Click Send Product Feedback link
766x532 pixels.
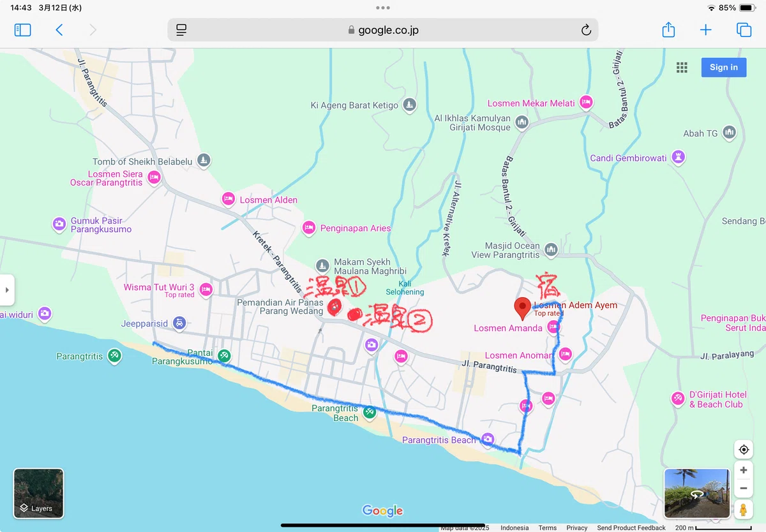click(x=631, y=528)
